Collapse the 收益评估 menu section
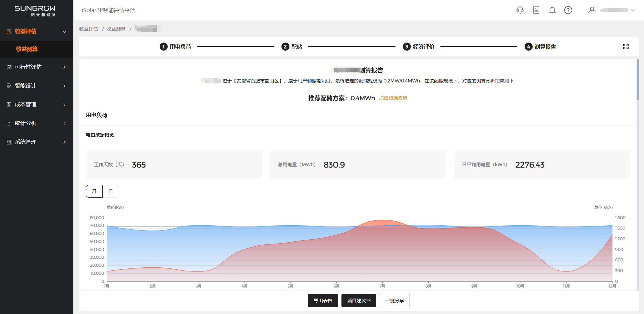Viewport: 644px width, 314px height. click(64, 32)
